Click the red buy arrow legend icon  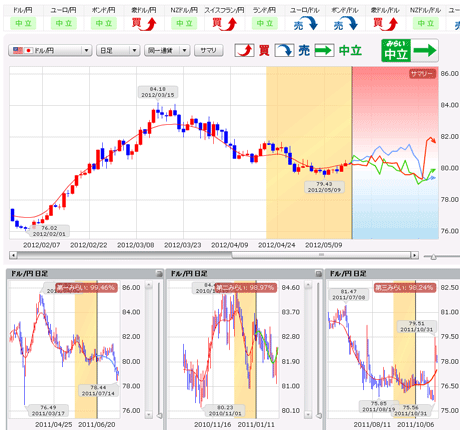click(x=244, y=51)
